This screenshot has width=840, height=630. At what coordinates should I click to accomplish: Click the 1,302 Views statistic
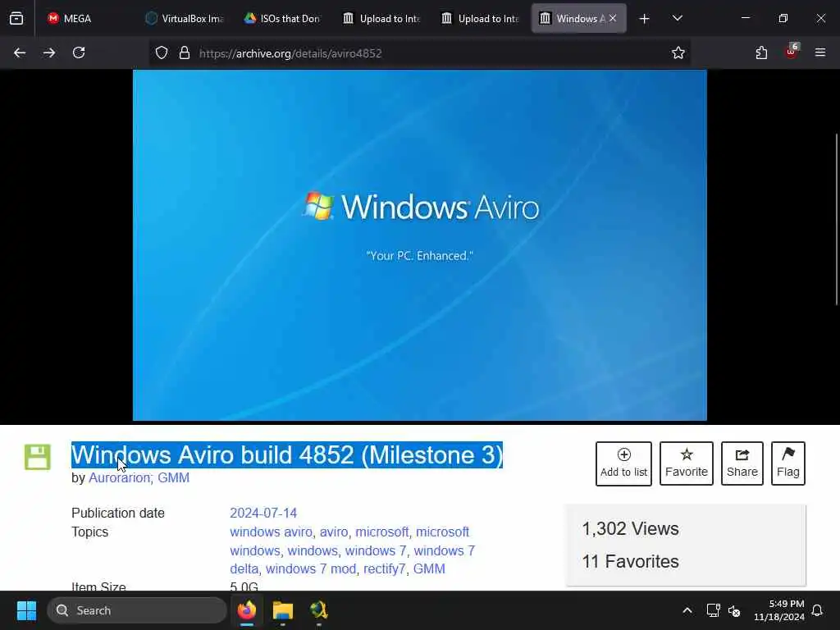630,529
